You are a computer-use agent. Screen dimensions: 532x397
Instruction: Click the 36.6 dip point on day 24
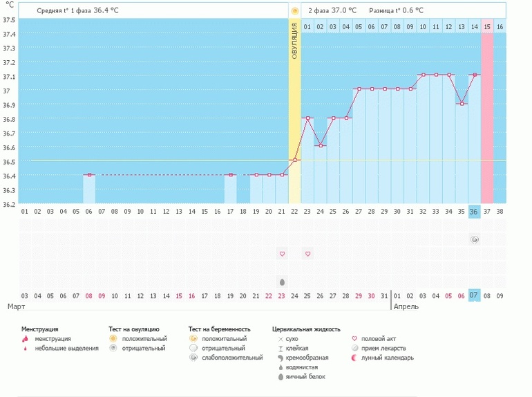point(321,146)
